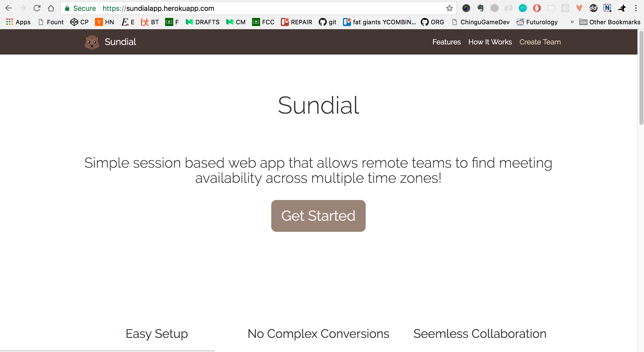Expand the hidden bookmarks overflow chevron
This screenshot has height=352, width=644.
[572, 22]
